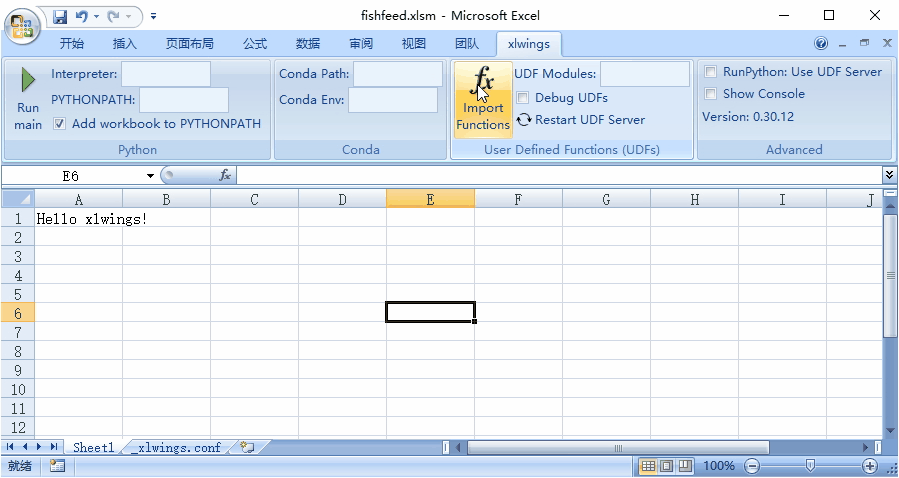This screenshot has width=899, height=478.
Task: Open the 开始 ribbon tab
Action: coord(72,44)
